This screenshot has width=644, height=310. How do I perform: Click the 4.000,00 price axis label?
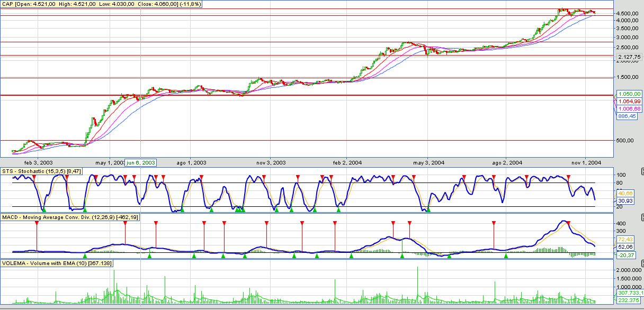[x=628, y=20]
